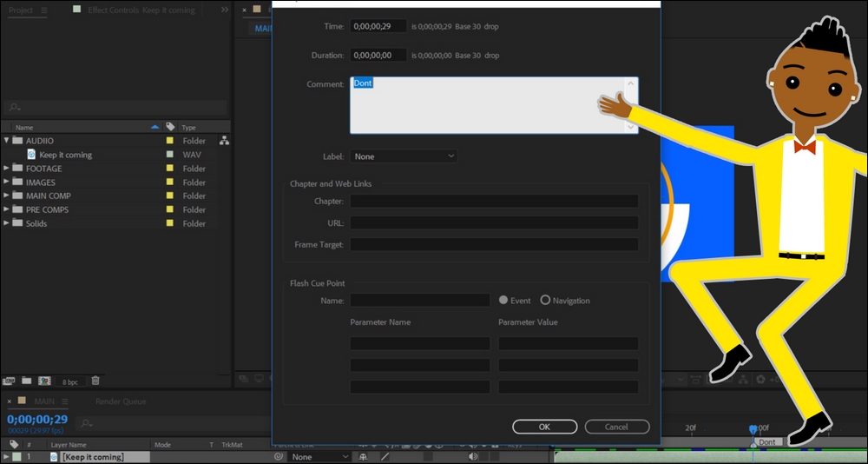Click in the Frame Target field

494,244
